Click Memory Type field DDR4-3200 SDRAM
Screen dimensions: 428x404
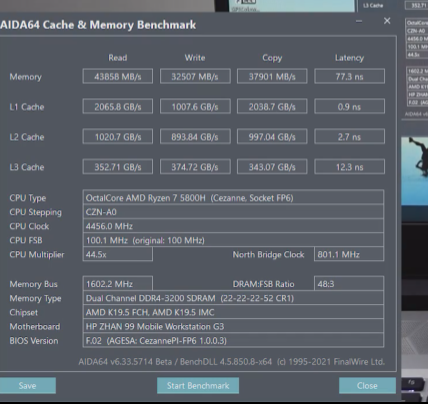click(233, 298)
